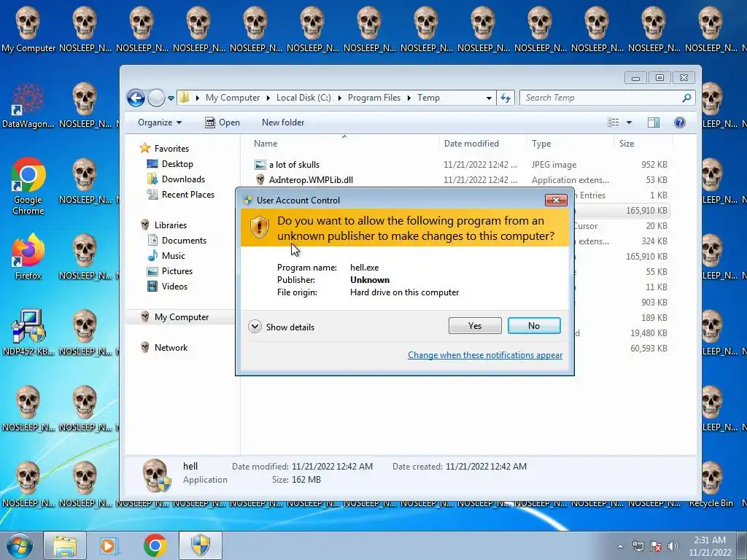Select Libraries in navigation pane

[163, 225]
